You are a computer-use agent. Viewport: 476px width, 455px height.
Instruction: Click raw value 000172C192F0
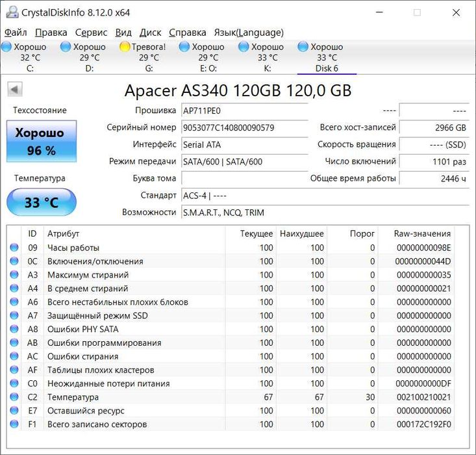(x=424, y=424)
